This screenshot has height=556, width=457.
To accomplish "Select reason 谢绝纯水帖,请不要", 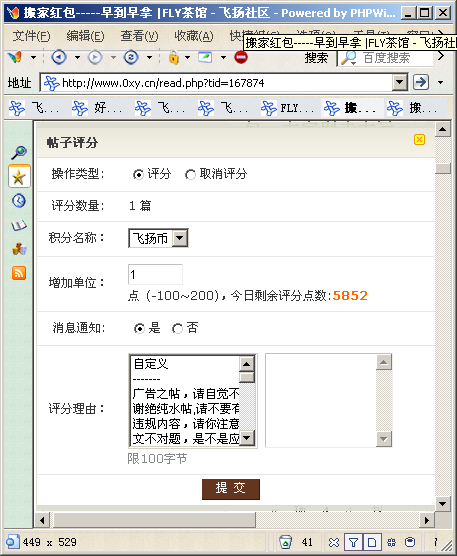I will tap(186, 409).
